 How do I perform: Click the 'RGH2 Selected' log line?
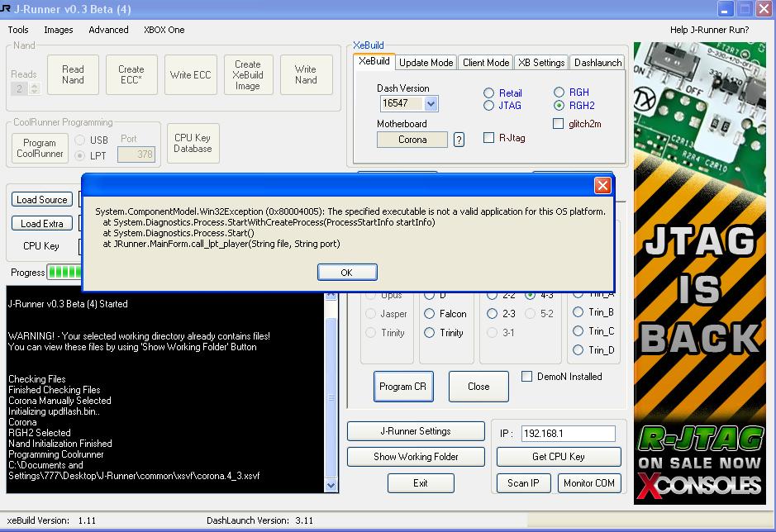40,433
